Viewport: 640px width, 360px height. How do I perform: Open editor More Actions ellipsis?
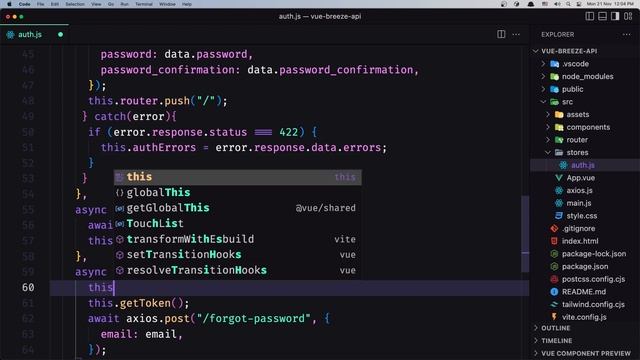click(516, 34)
